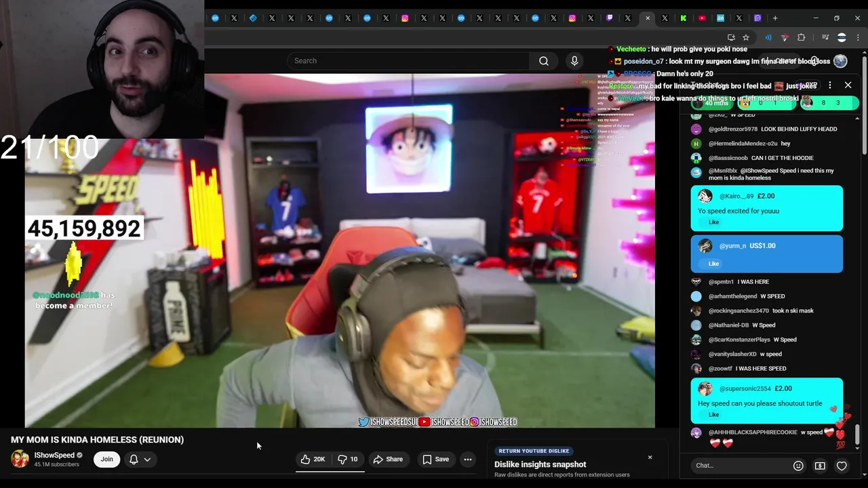Click the video title text

pos(97,440)
